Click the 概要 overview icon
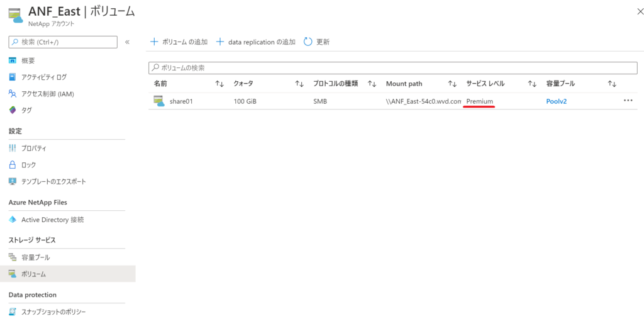Viewport: 644px width, 321px height. click(x=13, y=61)
